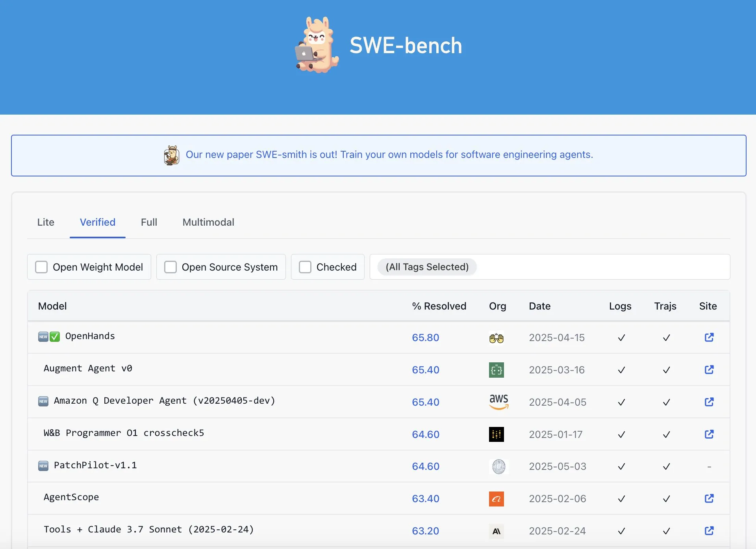Click the Logs checkmark for AgentScope
Screen dimensions: 756x549
pos(621,499)
